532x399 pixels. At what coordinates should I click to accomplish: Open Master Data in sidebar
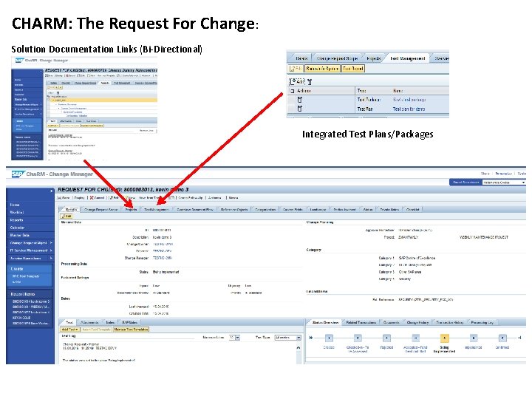(x=19, y=235)
